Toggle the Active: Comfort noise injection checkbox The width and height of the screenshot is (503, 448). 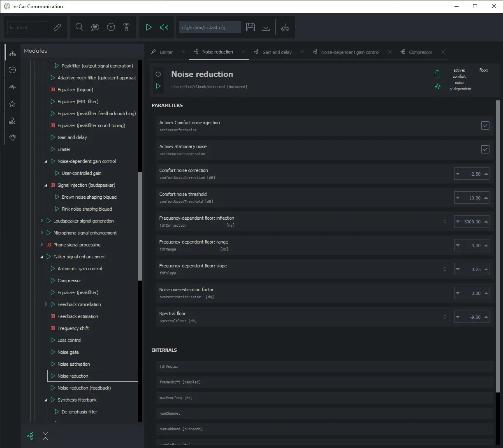point(485,125)
